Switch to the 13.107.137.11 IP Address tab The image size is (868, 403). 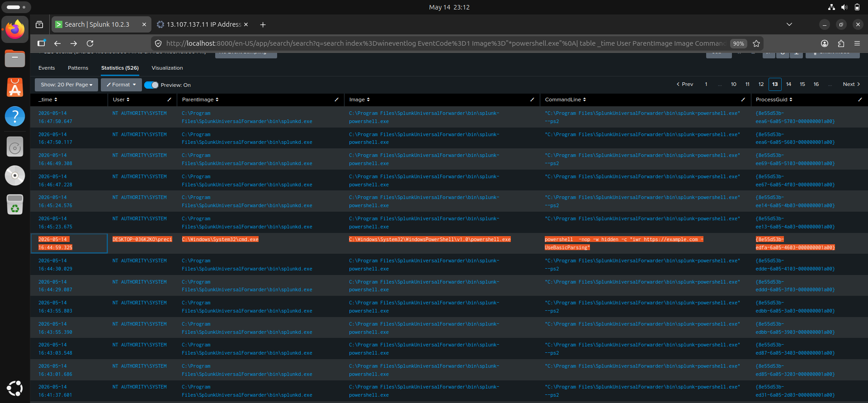click(x=203, y=24)
